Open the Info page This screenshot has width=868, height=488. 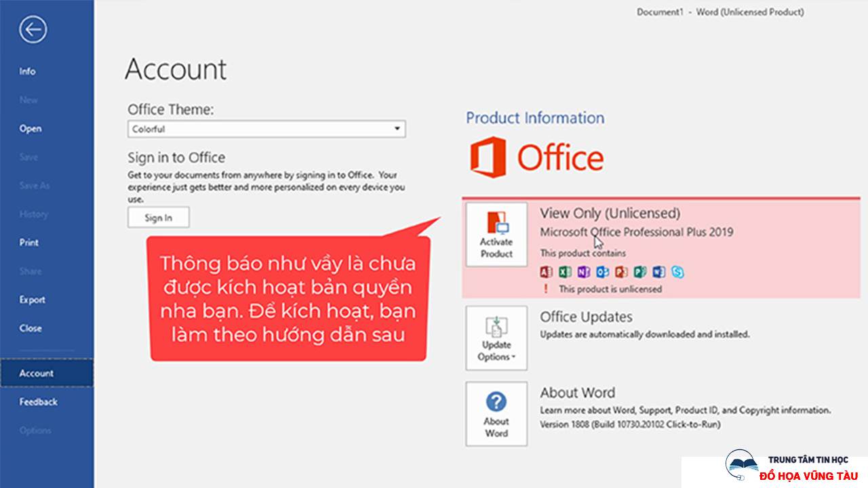point(27,71)
